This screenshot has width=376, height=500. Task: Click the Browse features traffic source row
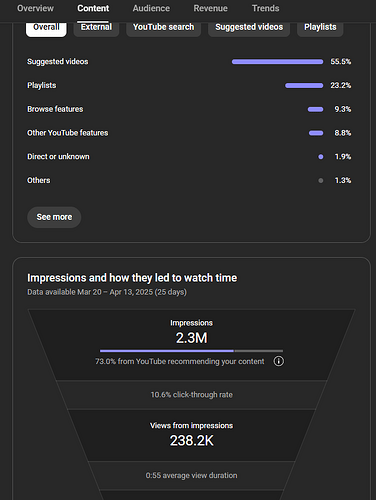click(x=189, y=109)
